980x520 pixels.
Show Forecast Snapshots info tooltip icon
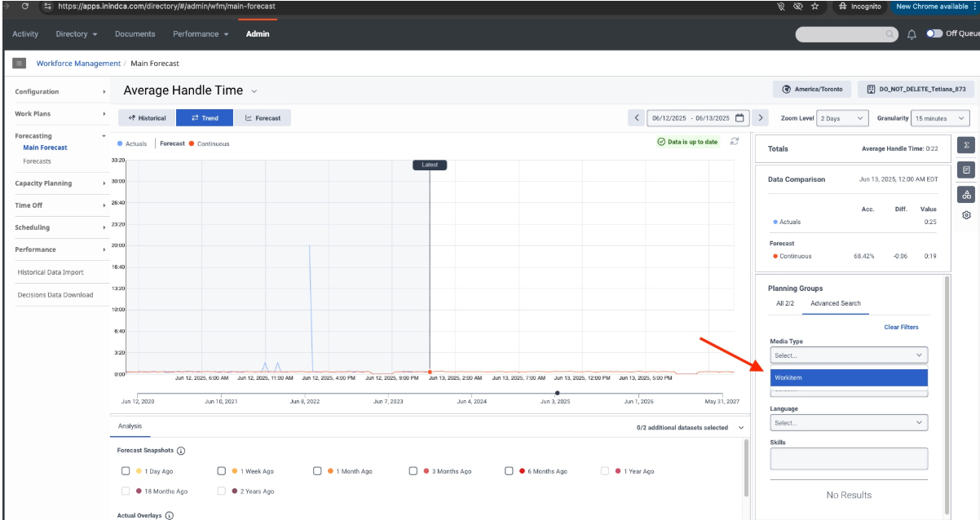pos(181,451)
